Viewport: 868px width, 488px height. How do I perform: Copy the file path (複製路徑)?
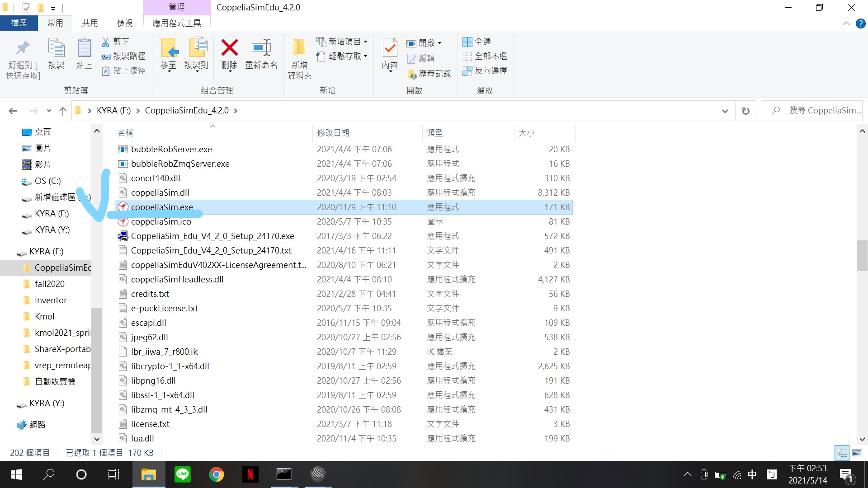coord(123,56)
